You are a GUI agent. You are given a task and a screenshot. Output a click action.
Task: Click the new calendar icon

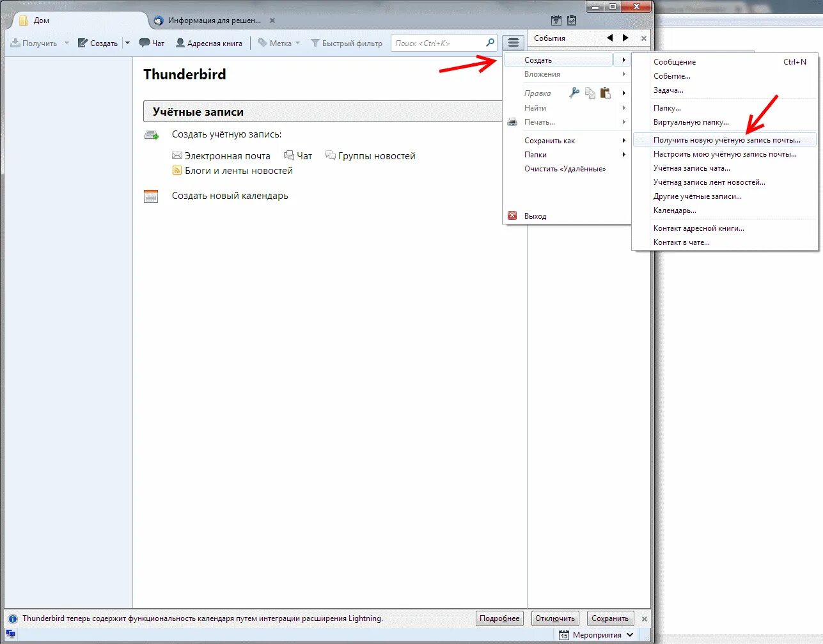(151, 196)
